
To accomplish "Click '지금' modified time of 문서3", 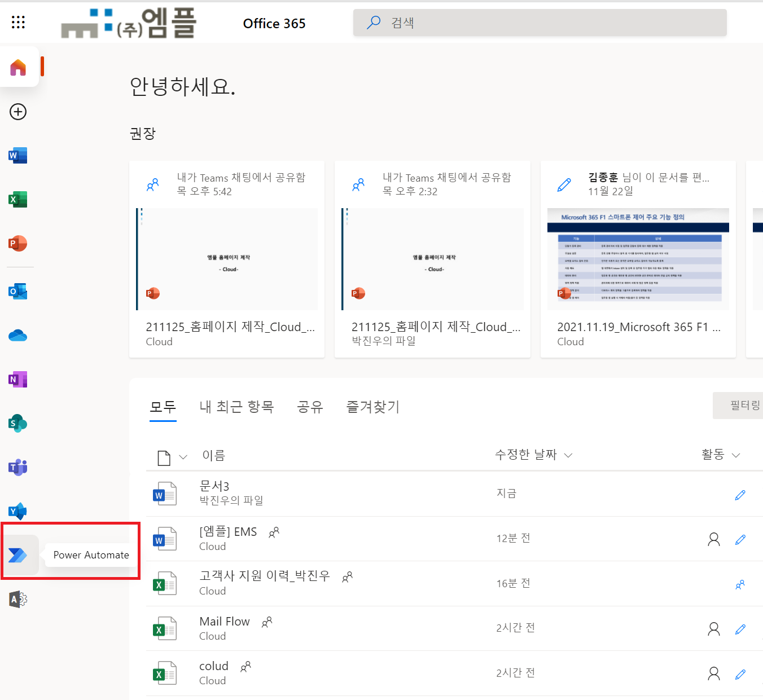I will click(506, 494).
